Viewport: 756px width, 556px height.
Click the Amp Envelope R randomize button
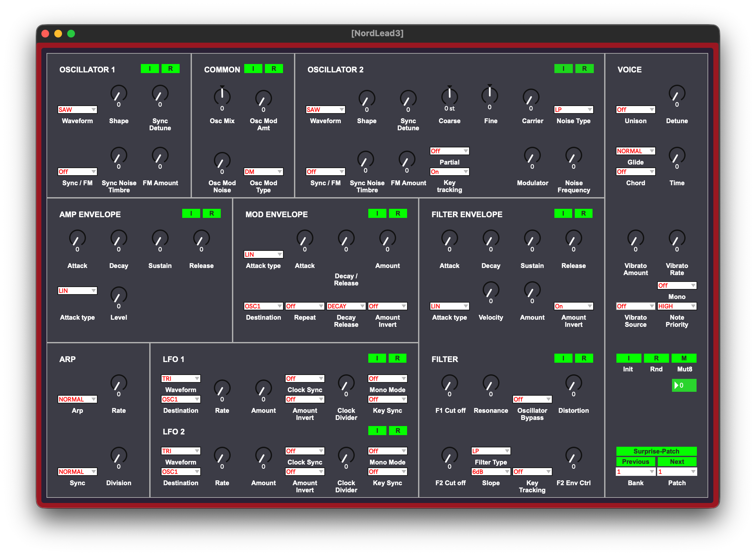point(212,213)
